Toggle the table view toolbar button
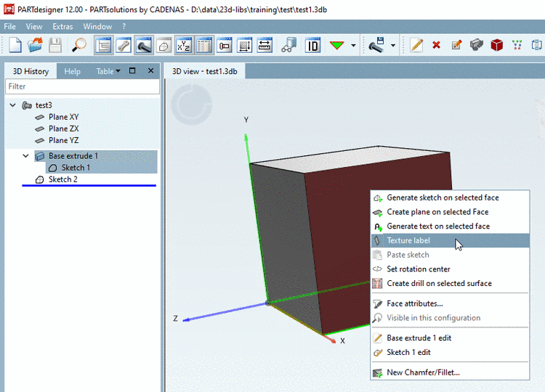The width and height of the screenshot is (545, 392). [x=204, y=45]
